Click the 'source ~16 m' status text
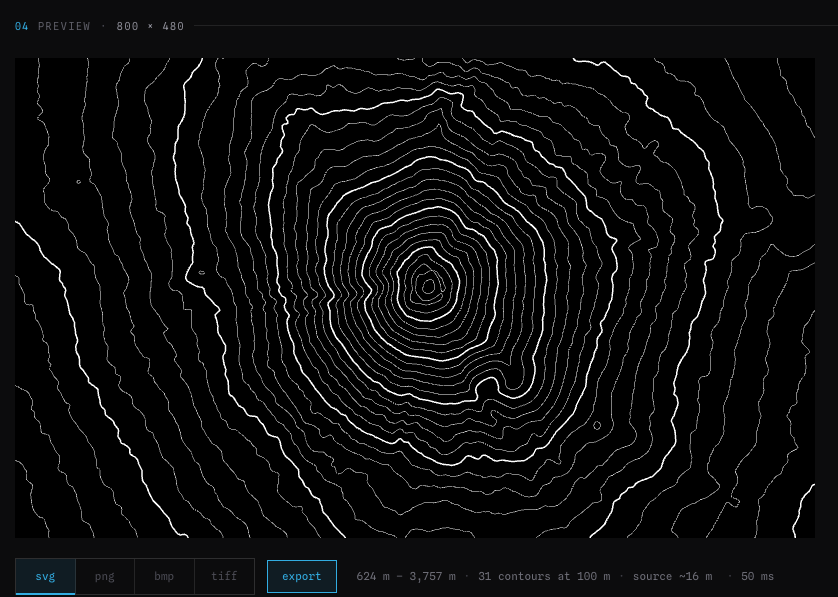 pos(672,576)
